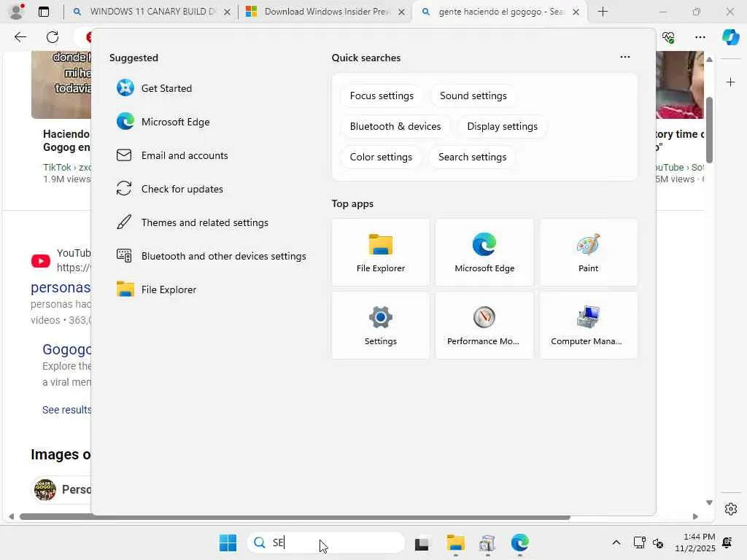Click scroll right arrow of page
Viewport: 747px width, 560px height.
(x=695, y=517)
